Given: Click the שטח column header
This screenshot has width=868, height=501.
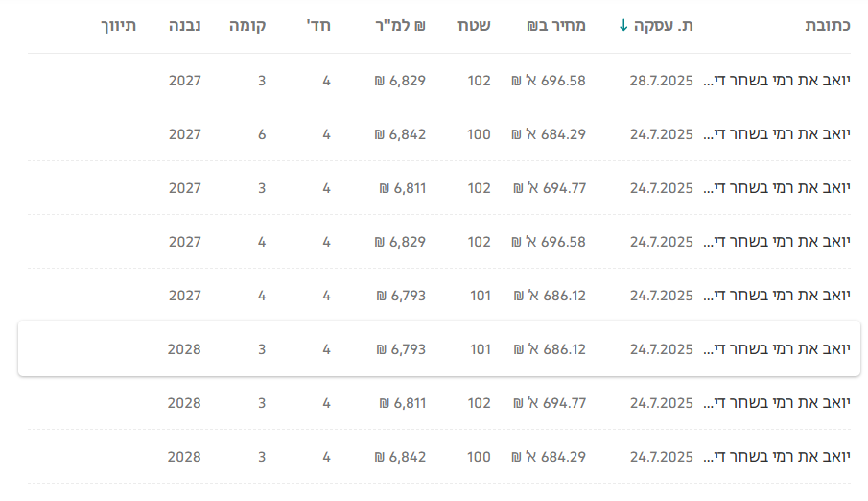Looking at the screenshot, I should click(471, 26).
